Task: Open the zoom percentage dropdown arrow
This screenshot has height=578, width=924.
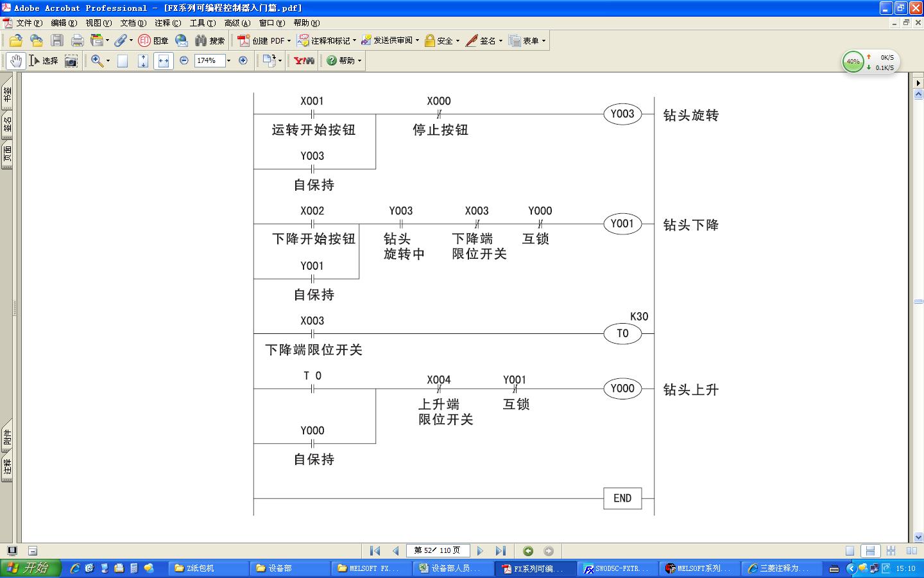Action: (x=228, y=60)
